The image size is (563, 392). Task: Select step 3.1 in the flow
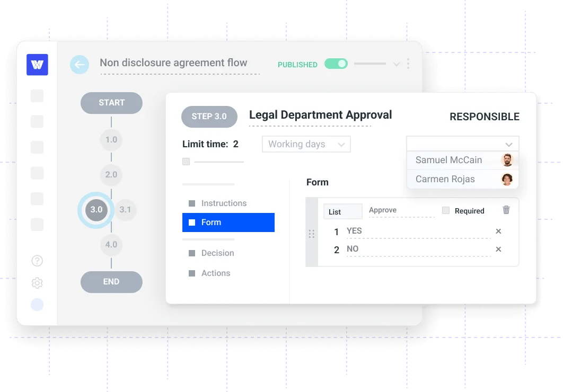[125, 210]
